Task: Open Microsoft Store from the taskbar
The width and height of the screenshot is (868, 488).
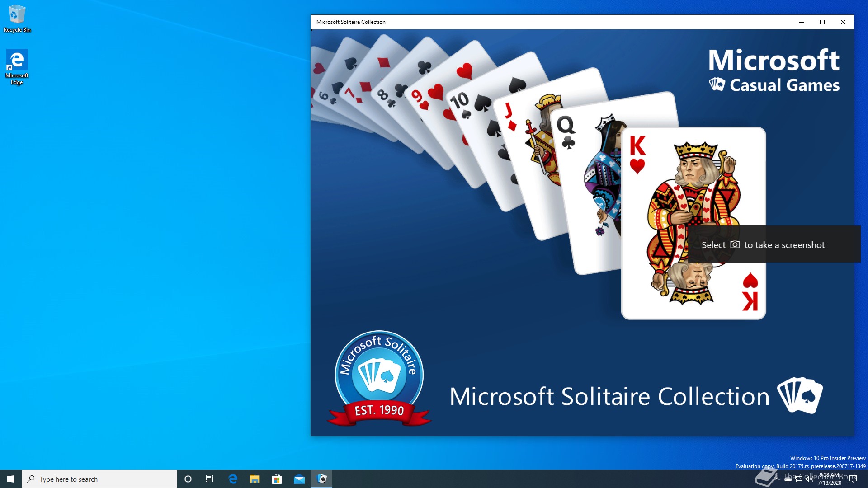Action: [277, 479]
